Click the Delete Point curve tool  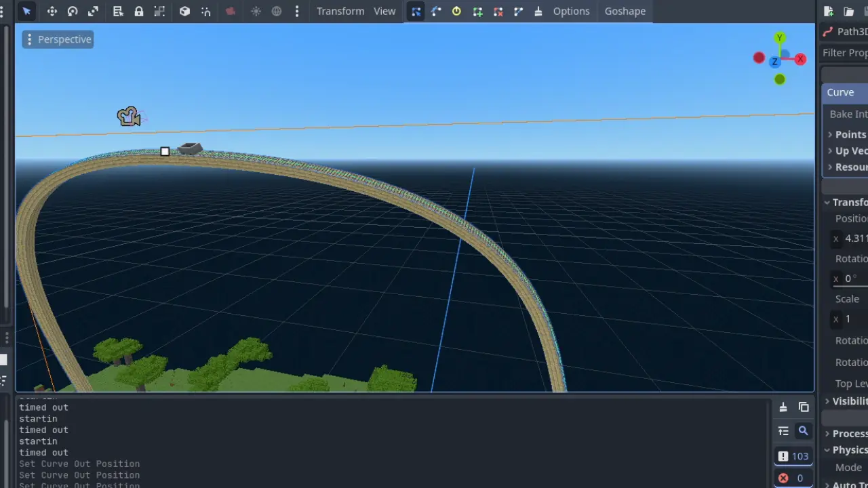tap(498, 12)
